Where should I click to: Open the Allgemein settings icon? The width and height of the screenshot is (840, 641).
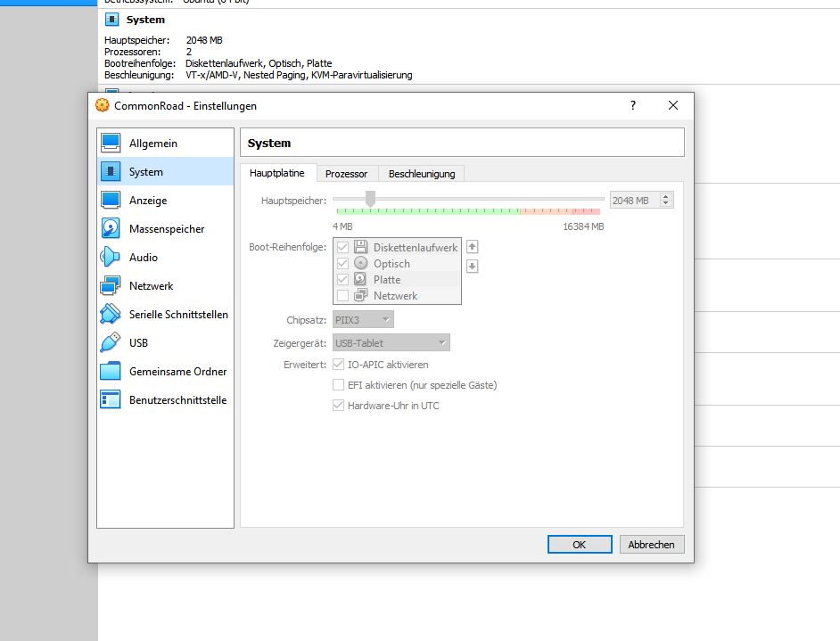click(111, 143)
